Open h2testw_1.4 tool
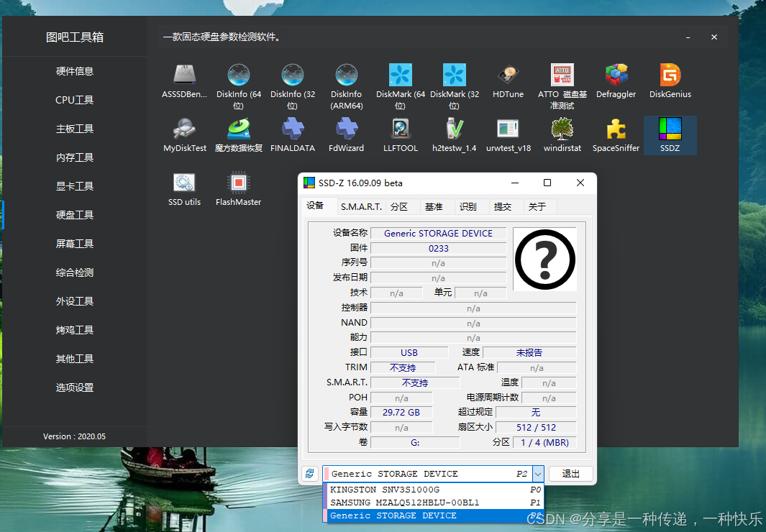This screenshot has width=766, height=532. tap(454, 129)
